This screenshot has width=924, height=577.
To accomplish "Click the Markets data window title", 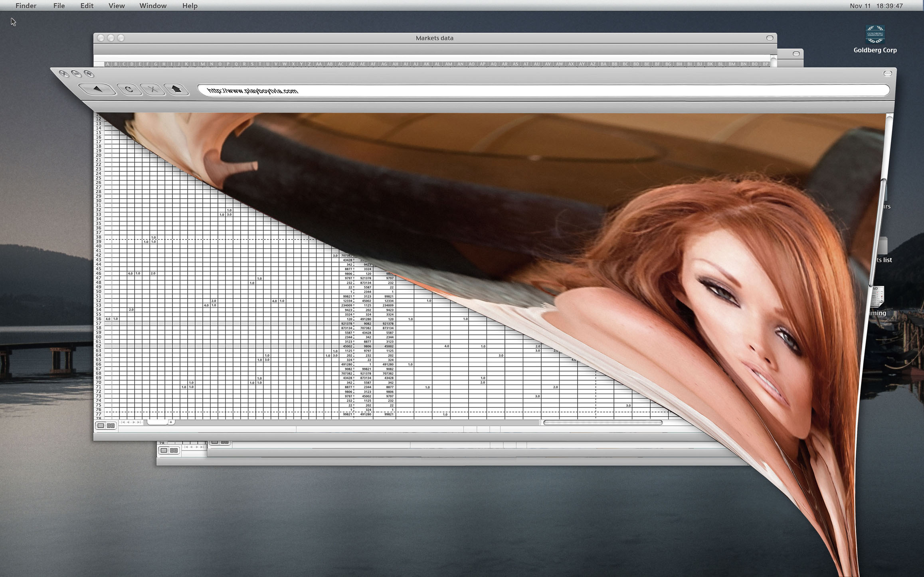I will point(435,38).
